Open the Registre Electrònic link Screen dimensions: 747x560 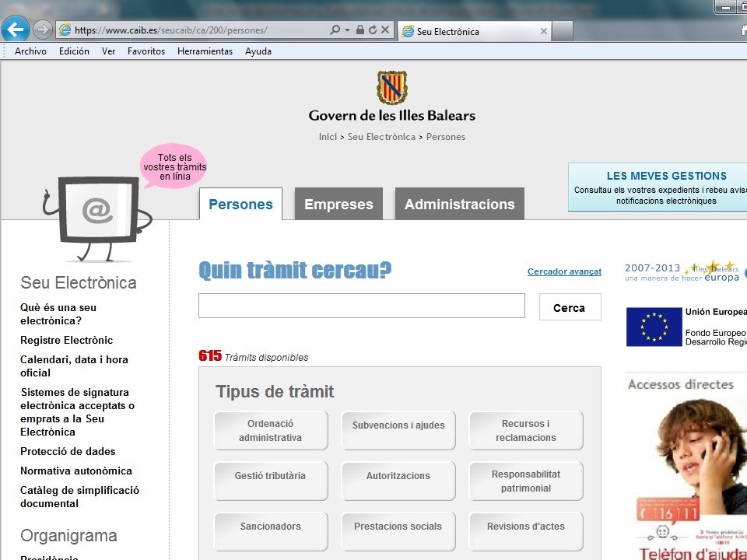pos(67,340)
